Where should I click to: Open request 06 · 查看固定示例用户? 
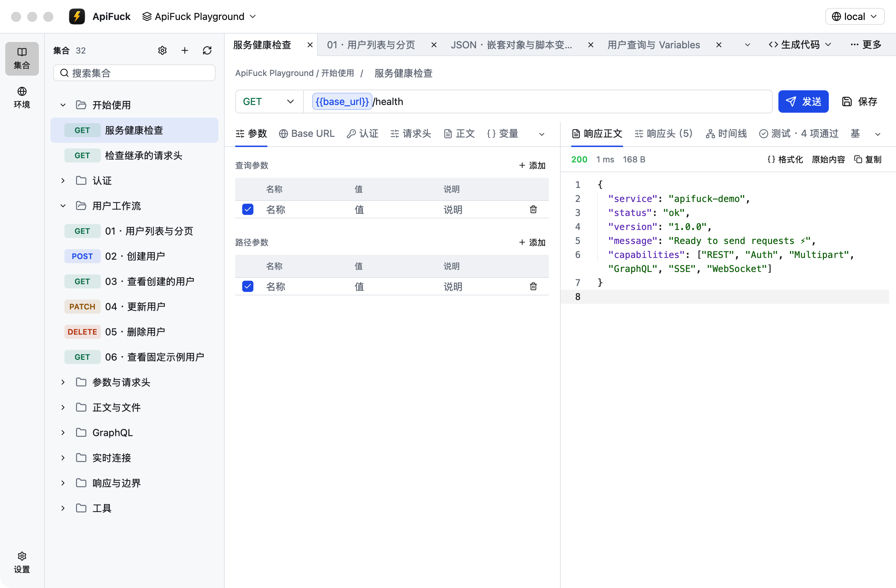click(x=134, y=357)
